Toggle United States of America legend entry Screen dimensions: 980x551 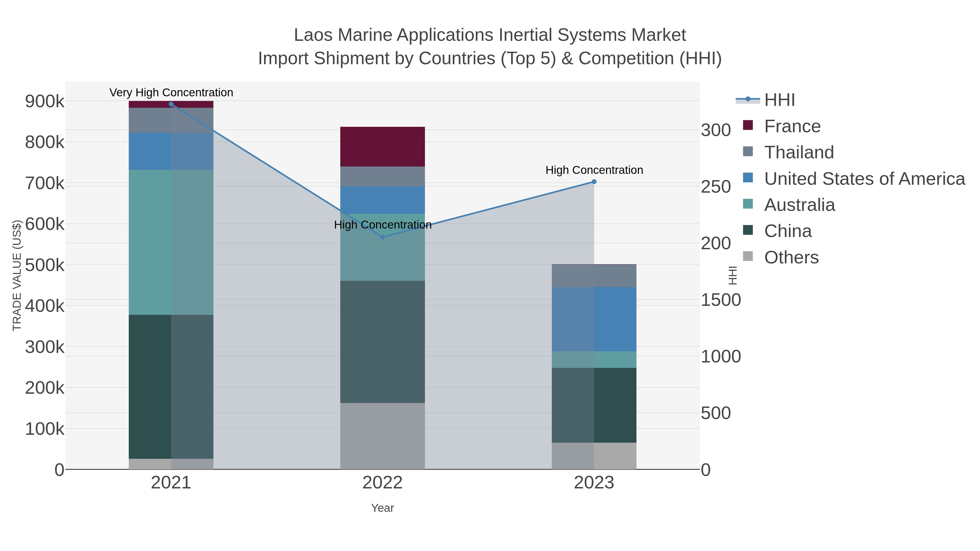pyautogui.click(x=854, y=178)
